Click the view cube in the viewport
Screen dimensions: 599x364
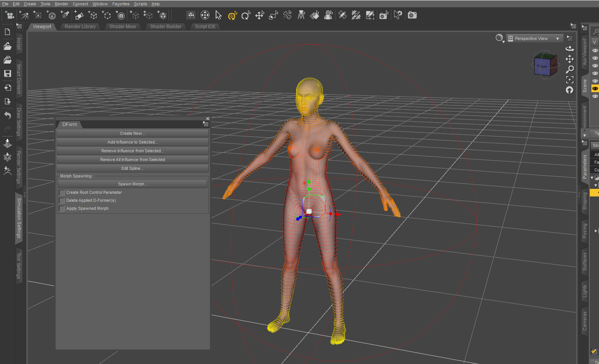pyautogui.click(x=545, y=65)
